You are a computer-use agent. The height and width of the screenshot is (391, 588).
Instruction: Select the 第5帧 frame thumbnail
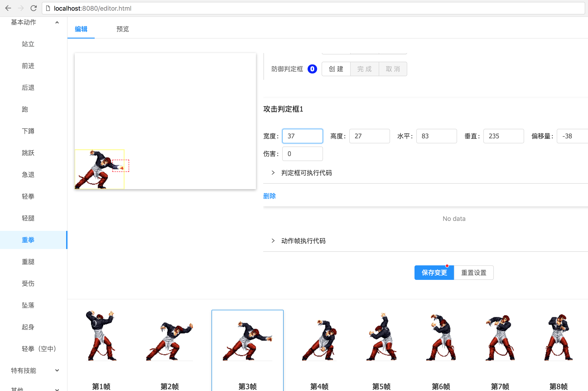coord(381,337)
